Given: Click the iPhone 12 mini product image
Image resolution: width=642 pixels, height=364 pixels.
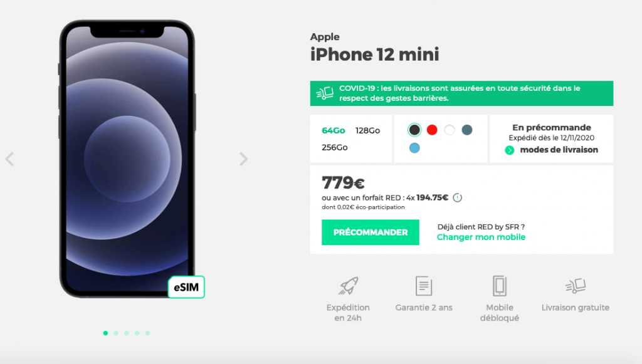Looking at the screenshot, I should point(127,159).
